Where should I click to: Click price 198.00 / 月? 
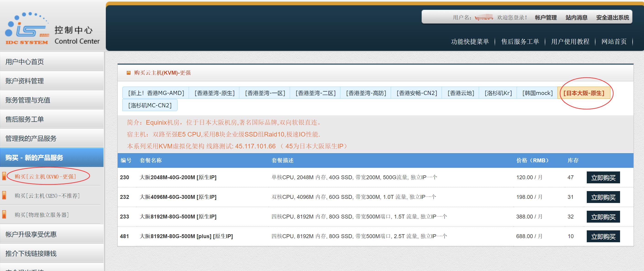[x=529, y=197]
